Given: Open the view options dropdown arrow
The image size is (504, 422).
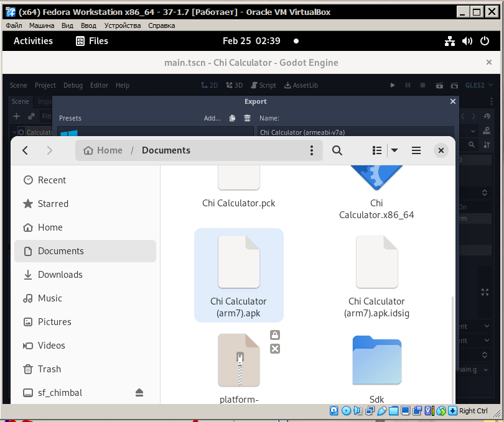Looking at the screenshot, I should tap(394, 150).
